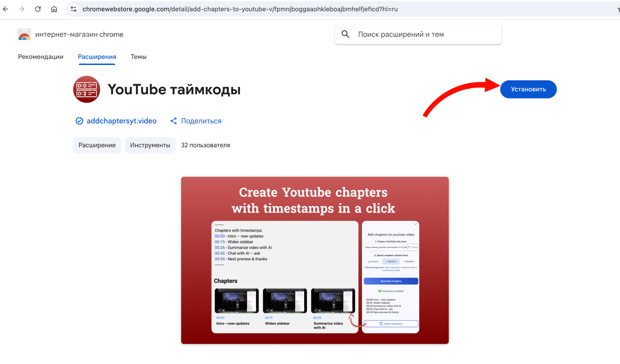Screen dimensions: 620x364
Task: Click the Create Youtube chapters promo image
Action: click(314, 260)
